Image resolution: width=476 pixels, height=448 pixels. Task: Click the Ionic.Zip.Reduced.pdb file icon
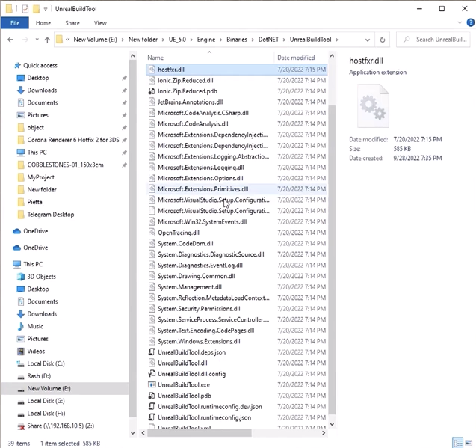coord(152,91)
